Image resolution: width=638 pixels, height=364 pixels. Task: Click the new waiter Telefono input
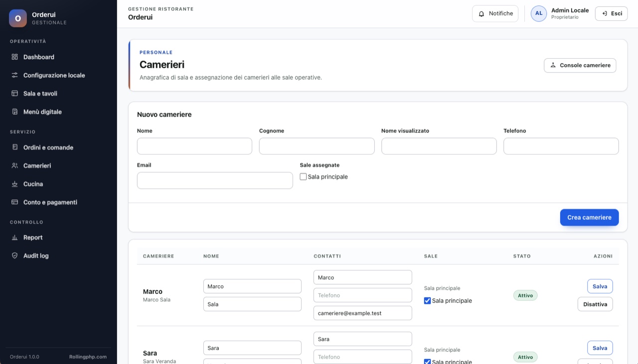click(x=561, y=146)
